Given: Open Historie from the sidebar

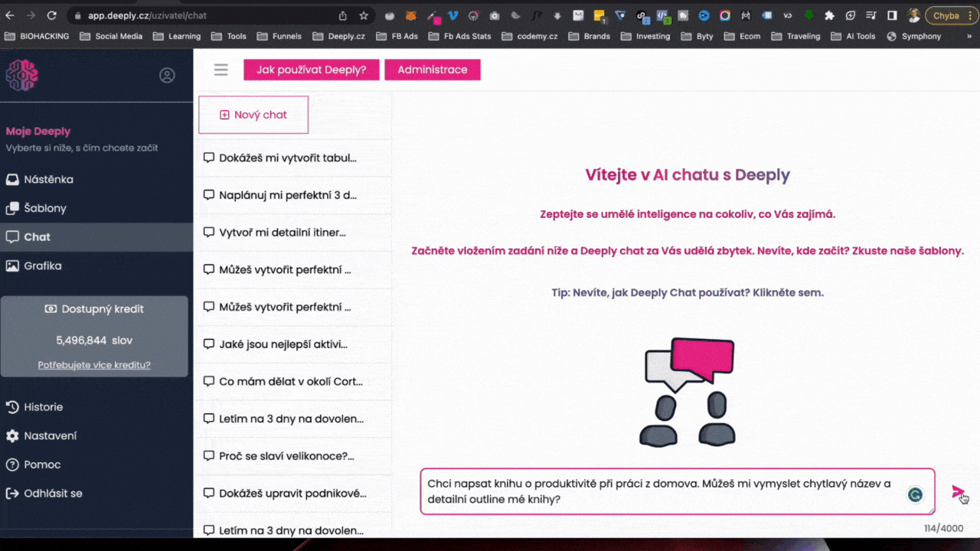Looking at the screenshot, I should click(x=43, y=407).
